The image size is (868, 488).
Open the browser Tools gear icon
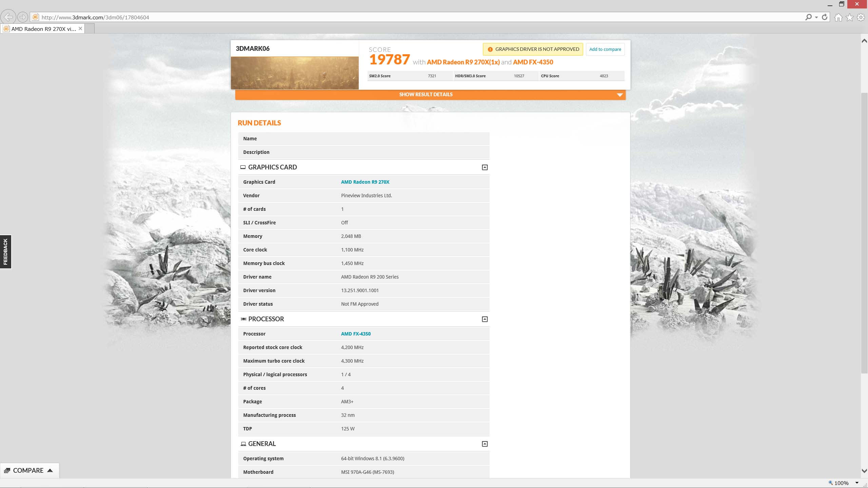pos(861,17)
